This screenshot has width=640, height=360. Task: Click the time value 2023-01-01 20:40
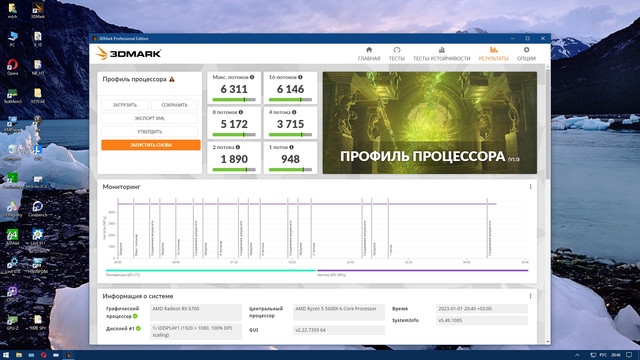pyautogui.click(x=482, y=309)
